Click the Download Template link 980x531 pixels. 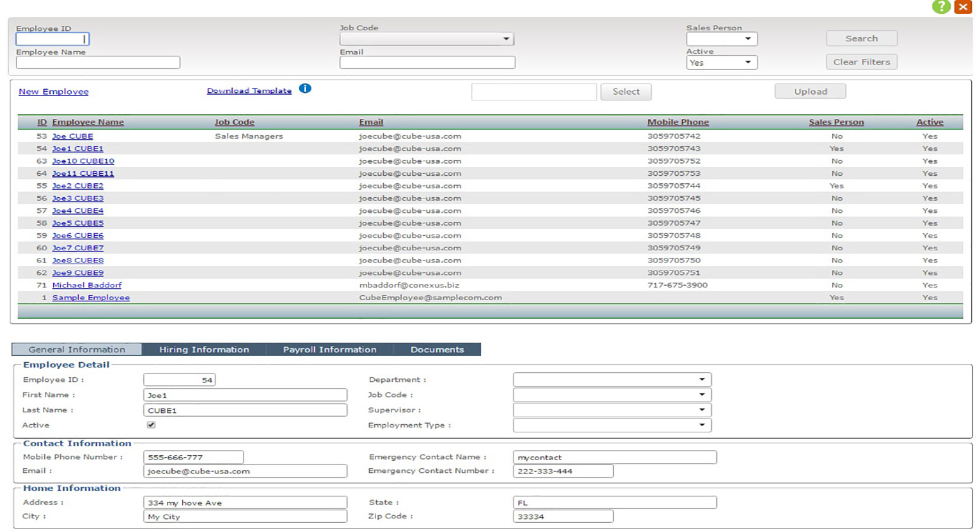[249, 91]
